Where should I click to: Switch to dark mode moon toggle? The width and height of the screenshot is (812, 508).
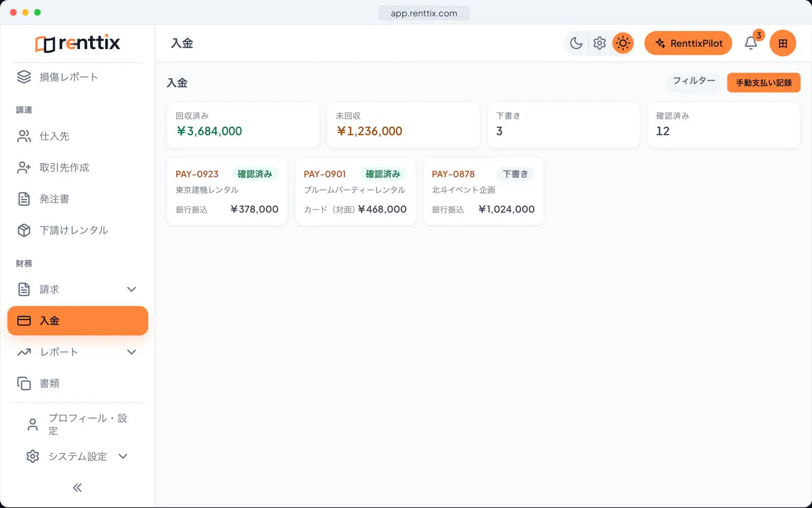tap(576, 43)
